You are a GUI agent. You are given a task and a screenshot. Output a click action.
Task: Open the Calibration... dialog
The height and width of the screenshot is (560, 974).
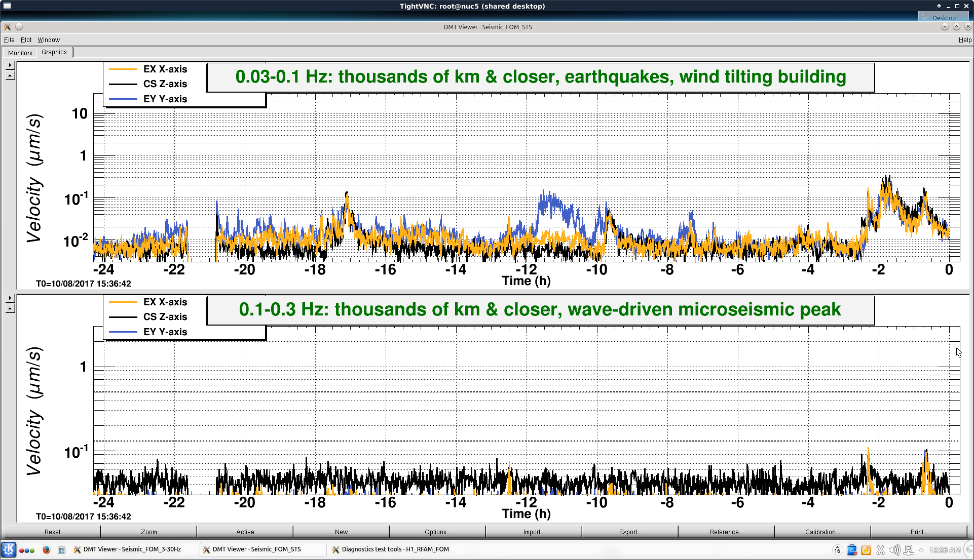[822, 532]
